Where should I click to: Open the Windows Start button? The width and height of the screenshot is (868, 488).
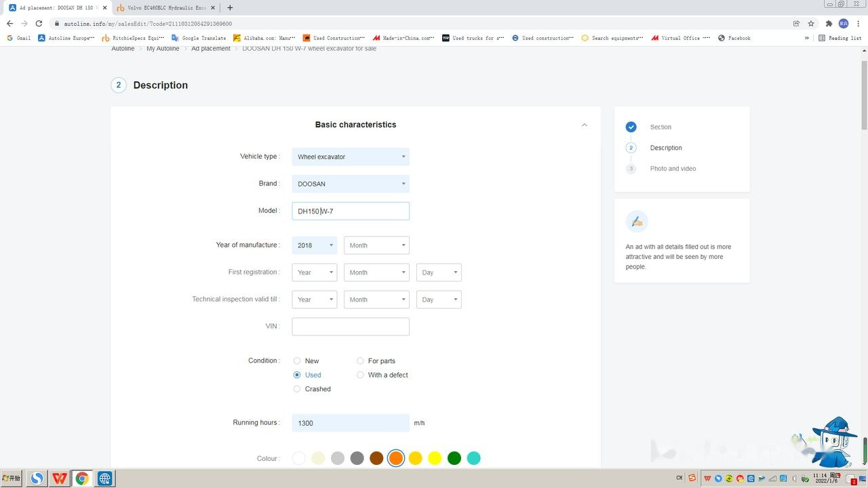pos(12,479)
